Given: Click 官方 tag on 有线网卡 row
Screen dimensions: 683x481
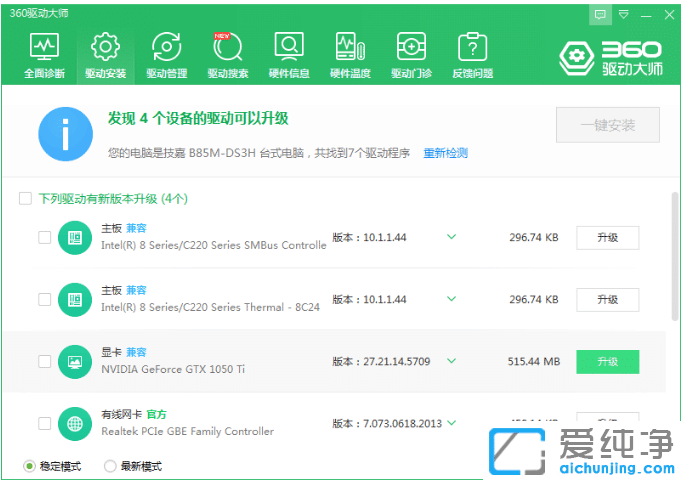Looking at the screenshot, I should coord(157,414).
